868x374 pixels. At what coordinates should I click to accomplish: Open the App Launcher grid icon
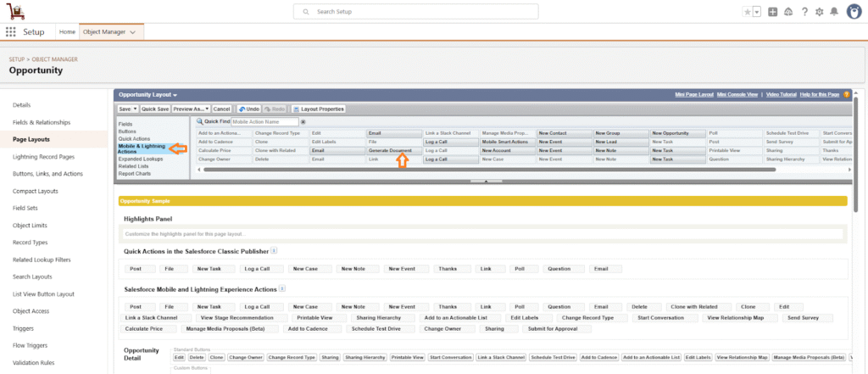point(11,31)
